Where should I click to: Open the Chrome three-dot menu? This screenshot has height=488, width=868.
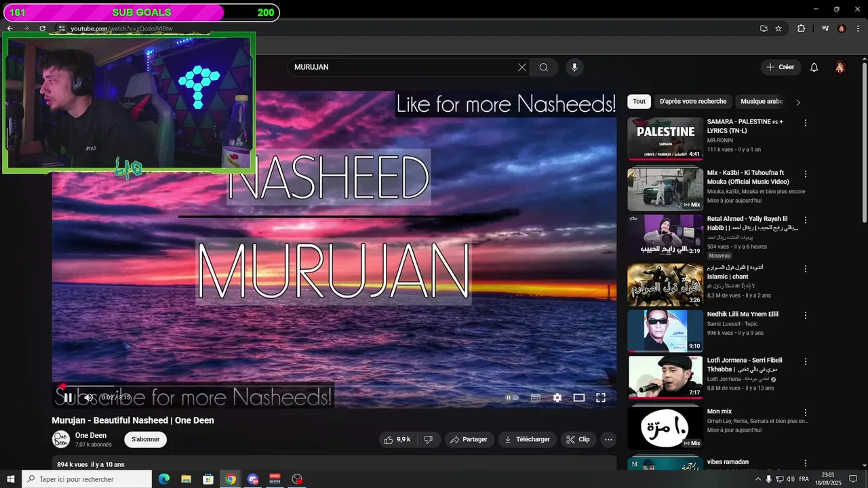tap(858, 28)
